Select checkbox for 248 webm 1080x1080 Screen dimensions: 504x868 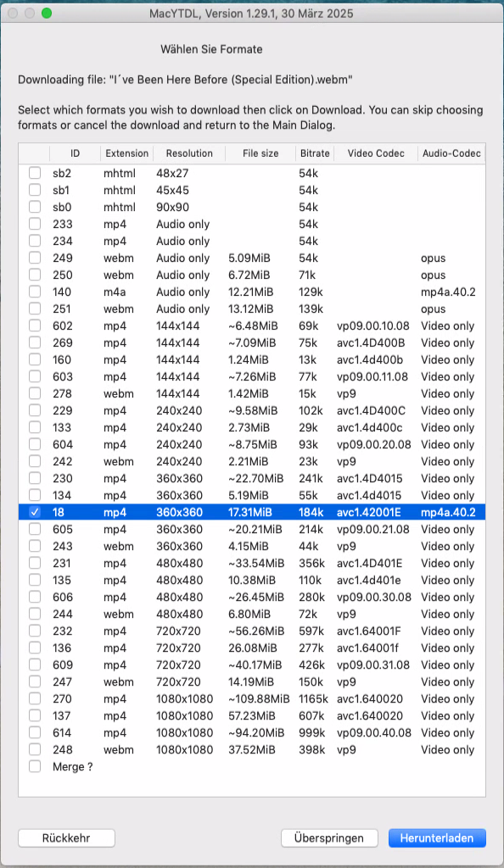pos(35,749)
